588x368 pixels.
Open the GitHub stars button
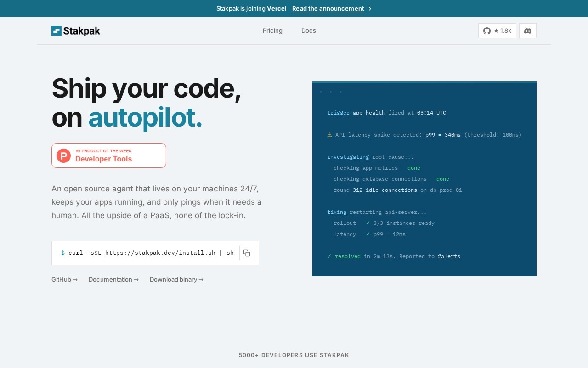(x=497, y=31)
